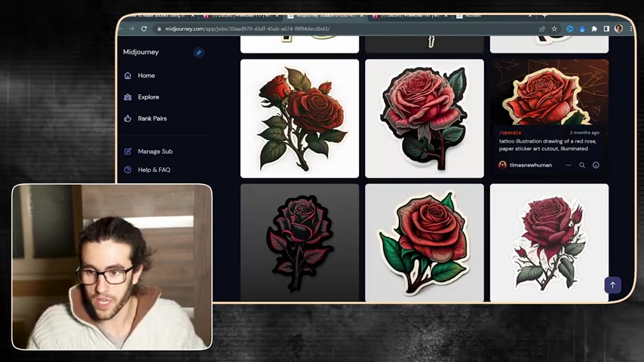The height and width of the screenshot is (362, 644).
Task: Open the pink rose sticker with black outline
Action: (x=425, y=118)
